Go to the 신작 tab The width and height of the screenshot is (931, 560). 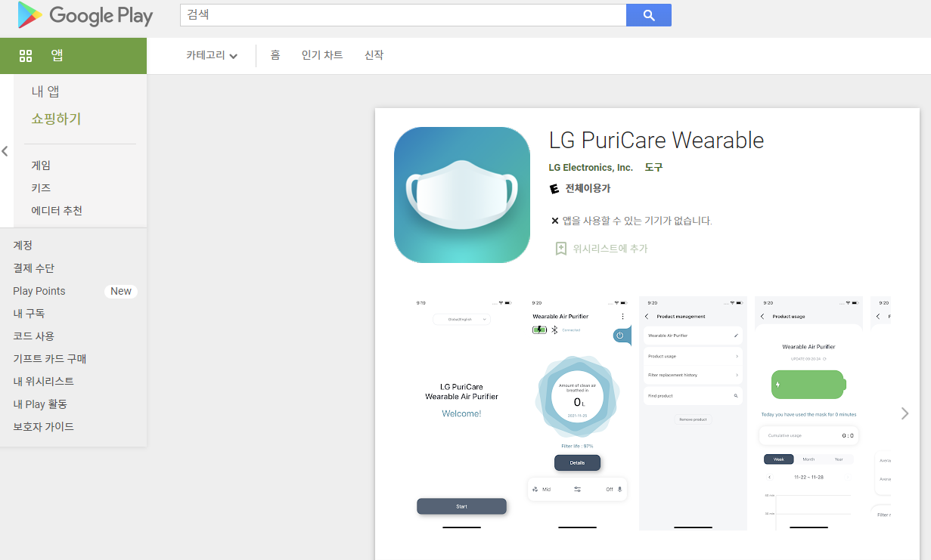click(374, 55)
